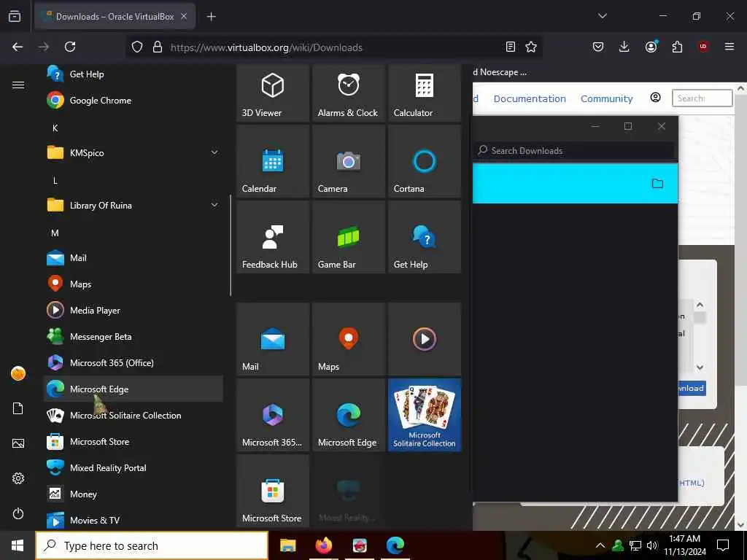The width and height of the screenshot is (747, 560).
Task: Open Microsoft Edge on taskbar
Action: click(x=395, y=545)
